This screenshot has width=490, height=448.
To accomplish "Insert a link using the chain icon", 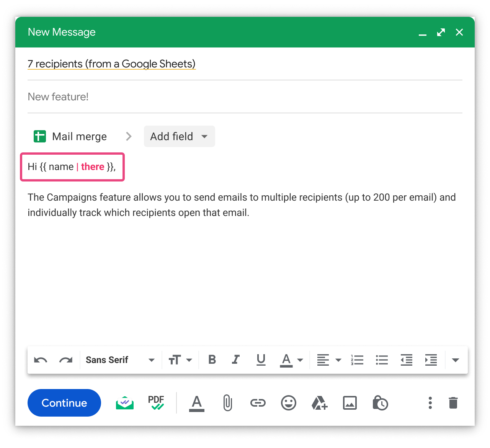I will coord(258,403).
